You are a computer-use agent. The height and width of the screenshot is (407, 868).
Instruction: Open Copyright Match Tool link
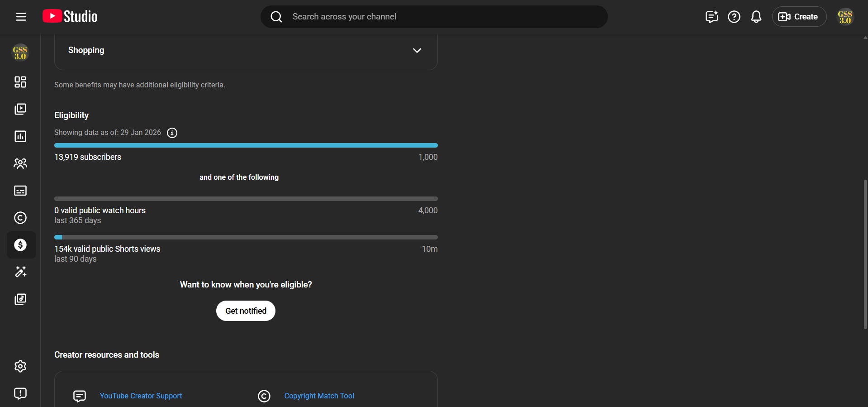[319, 396]
